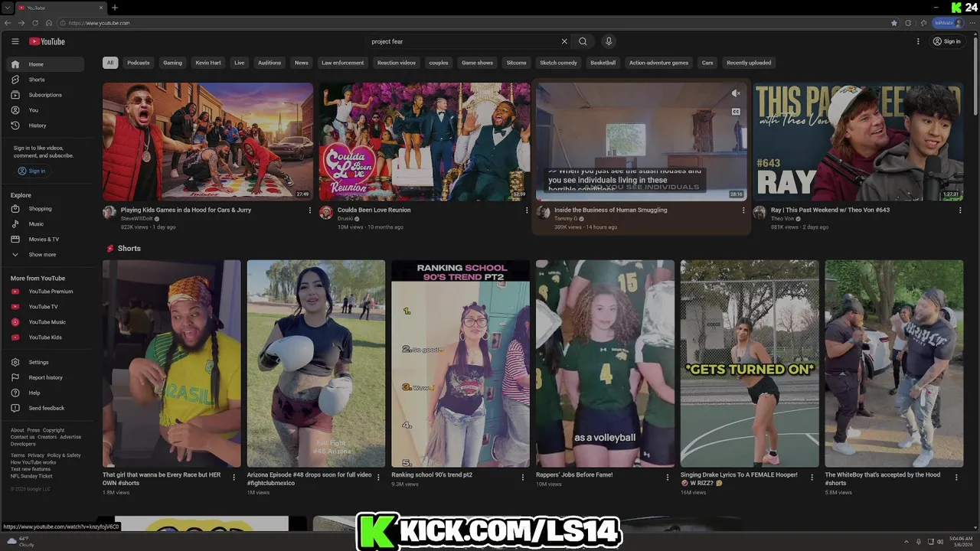This screenshot has width=980, height=551.
Task: Open the Tommy G channel link
Action: point(566,219)
